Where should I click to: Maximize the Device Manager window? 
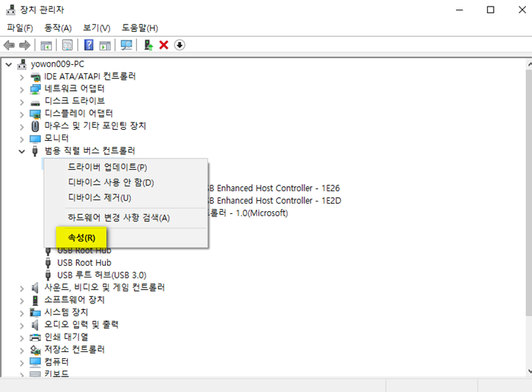[x=491, y=10]
